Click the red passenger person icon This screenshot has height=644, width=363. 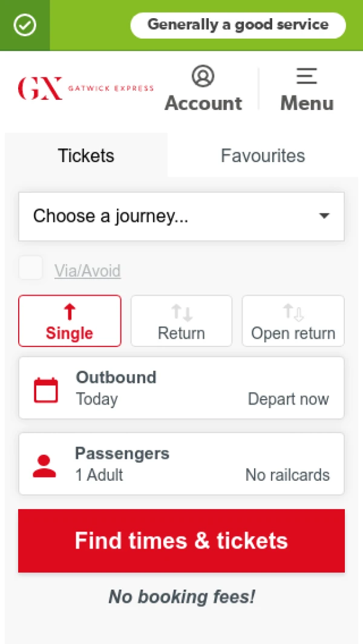coord(44,466)
